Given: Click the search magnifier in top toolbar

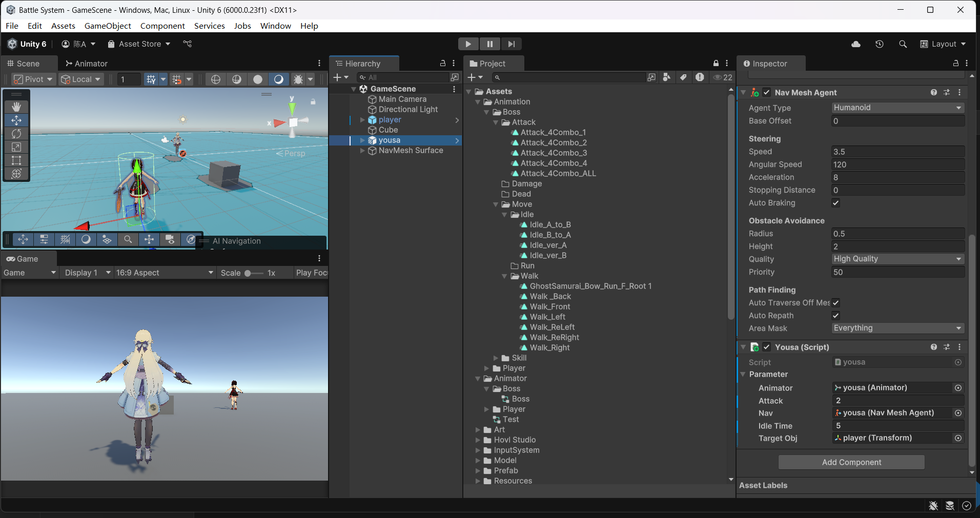Looking at the screenshot, I should [903, 44].
